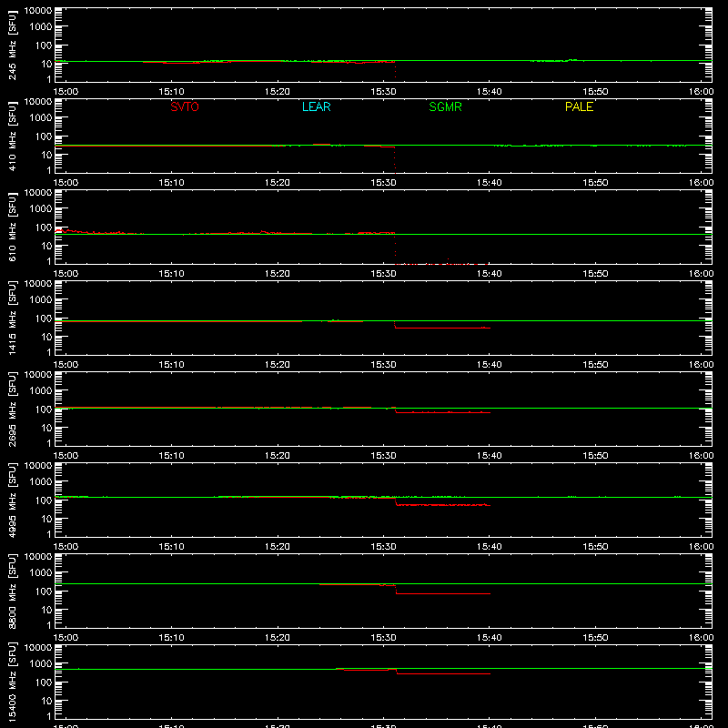Click the 10 y-axis value of the 1415 MHz plot
728x728 pixels.
click(46, 337)
